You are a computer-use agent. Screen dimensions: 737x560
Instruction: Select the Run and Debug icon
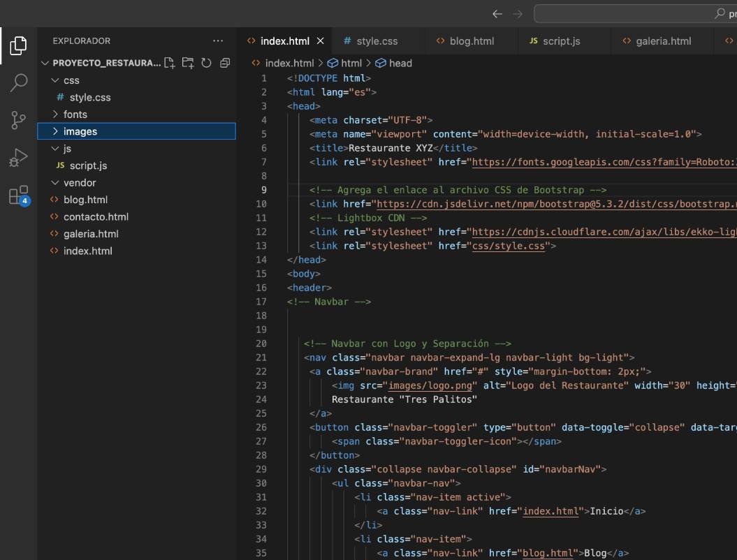(17, 156)
